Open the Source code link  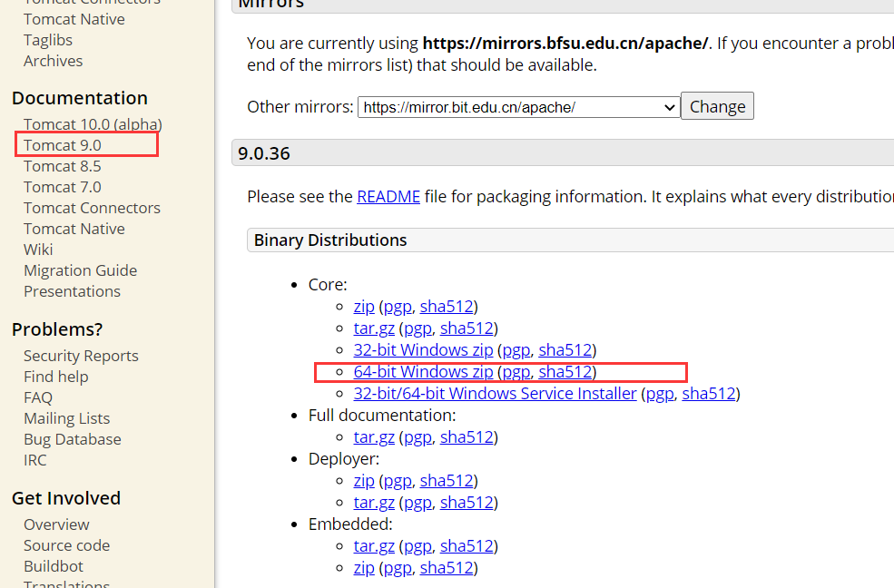coord(66,546)
